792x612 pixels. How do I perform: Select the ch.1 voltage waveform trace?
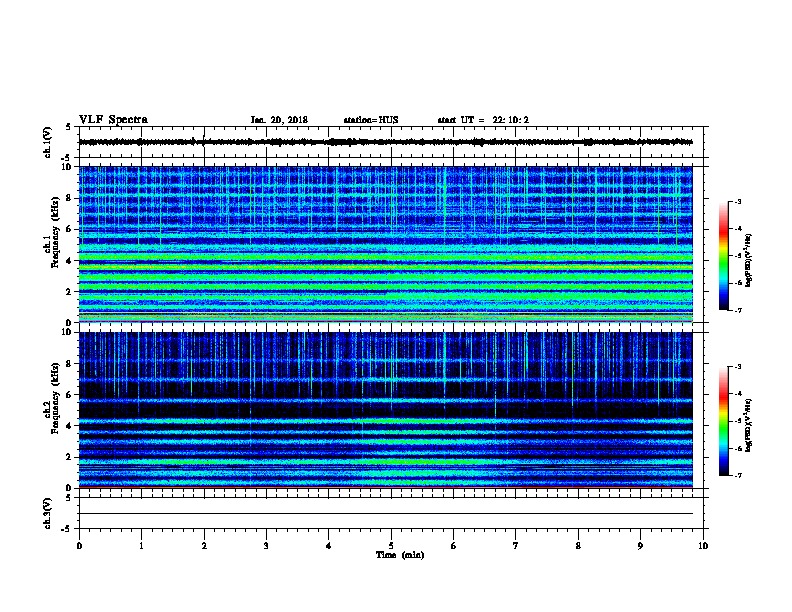[385, 142]
